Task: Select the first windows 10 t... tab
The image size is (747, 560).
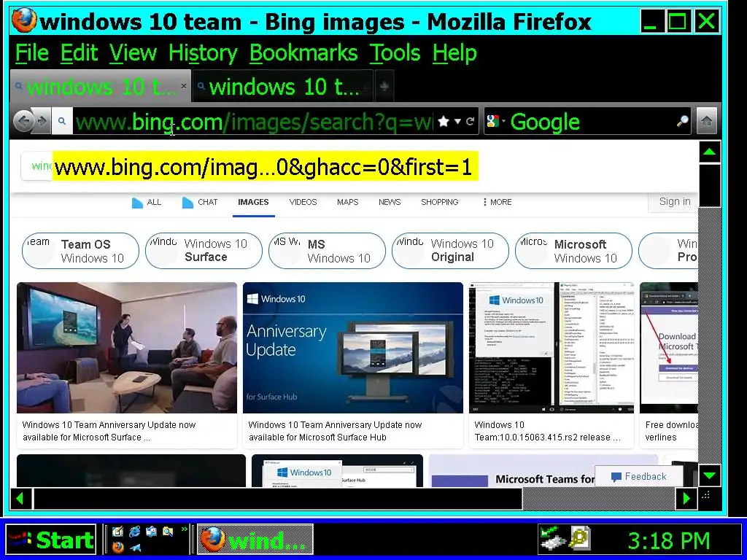Action: coord(100,86)
